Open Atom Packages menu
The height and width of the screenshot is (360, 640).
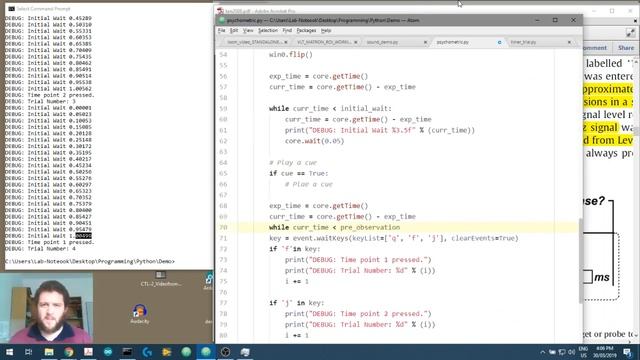coord(306,31)
